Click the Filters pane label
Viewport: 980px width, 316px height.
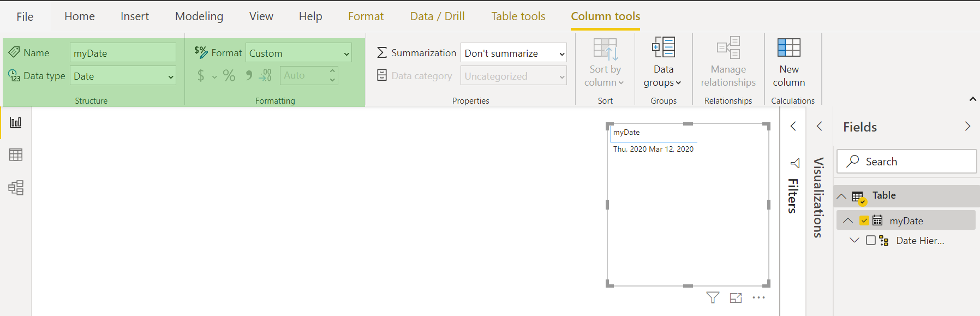click(793, 195)
